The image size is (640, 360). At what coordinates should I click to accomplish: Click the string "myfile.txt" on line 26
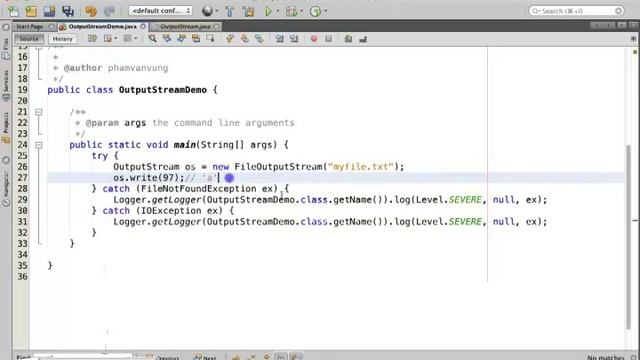click(360, 167)
